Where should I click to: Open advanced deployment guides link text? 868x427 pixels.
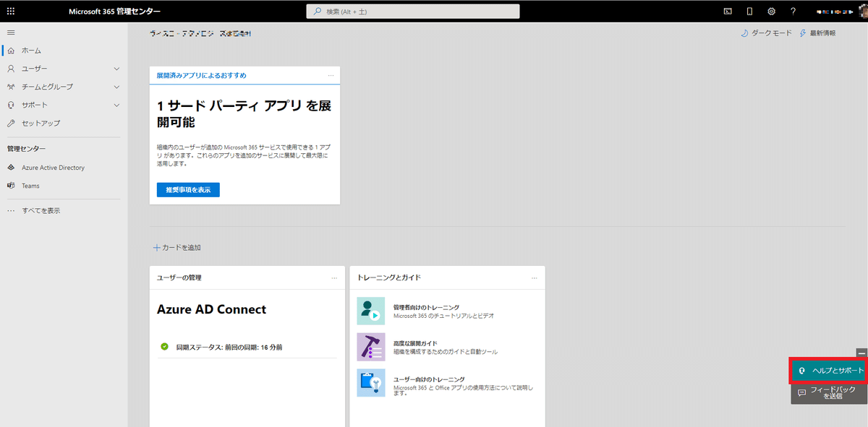pos(415,343)
